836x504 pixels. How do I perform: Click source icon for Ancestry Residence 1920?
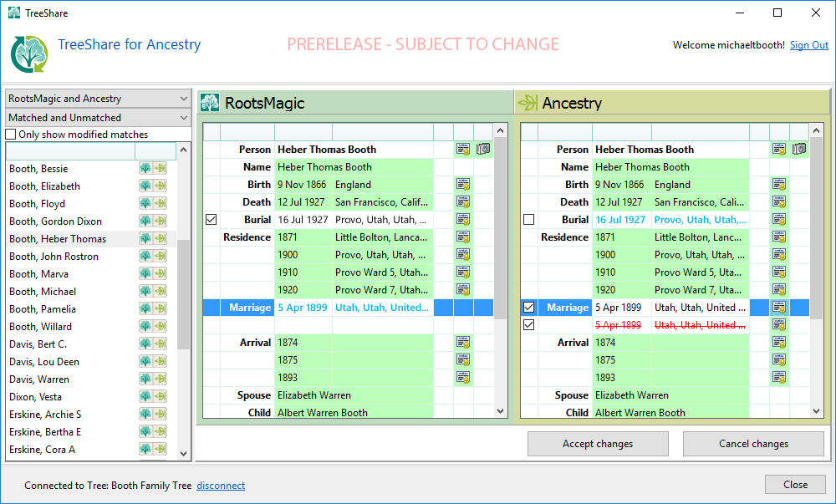(x=779, y=290)
